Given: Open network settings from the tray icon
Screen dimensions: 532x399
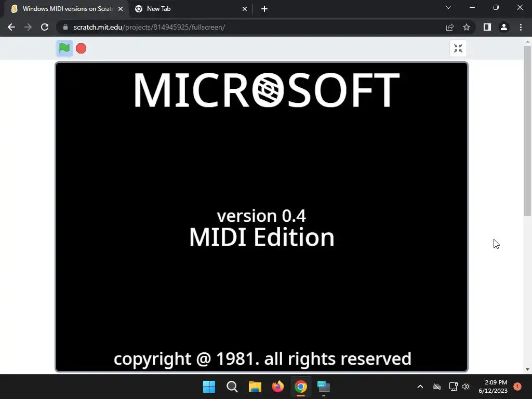Looking at the screenshot, I should 453,387.
